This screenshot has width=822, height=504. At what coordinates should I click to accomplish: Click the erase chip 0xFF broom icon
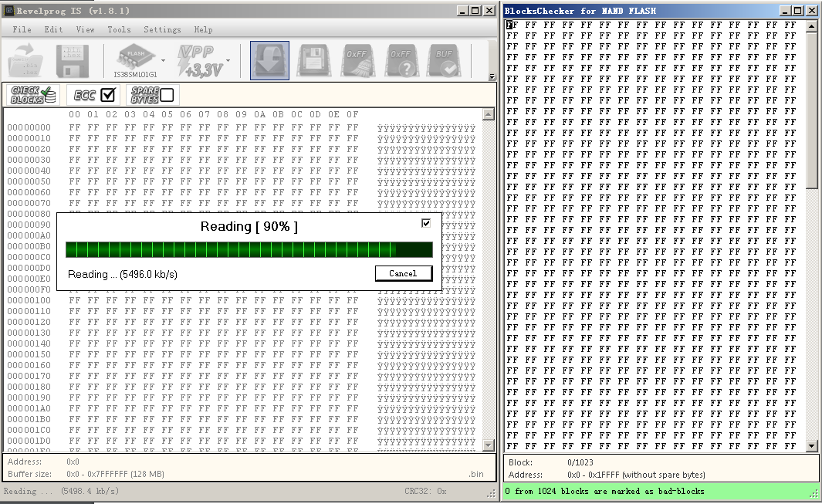(357, 60)
